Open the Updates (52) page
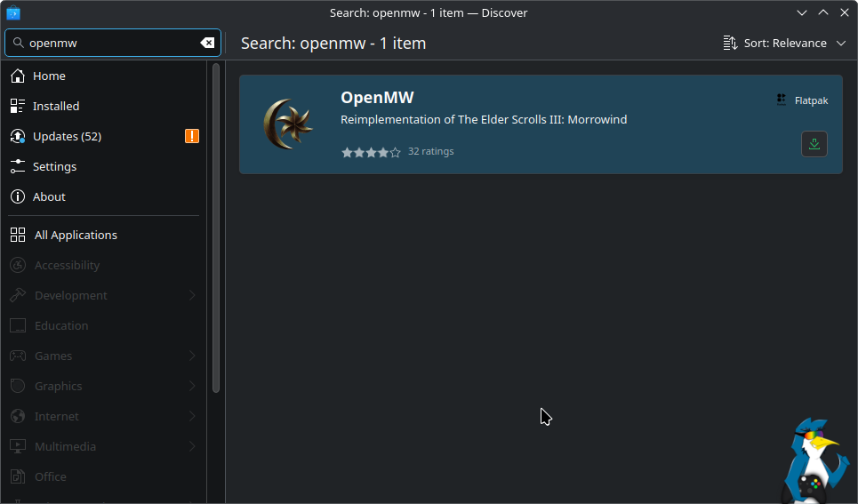Image resolution: width=858 pixels, height=504 pixels. 67,136
